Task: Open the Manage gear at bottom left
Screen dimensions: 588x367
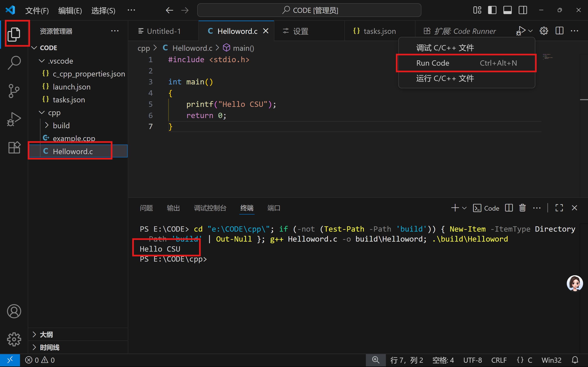Action: click(x=14, y=339)
